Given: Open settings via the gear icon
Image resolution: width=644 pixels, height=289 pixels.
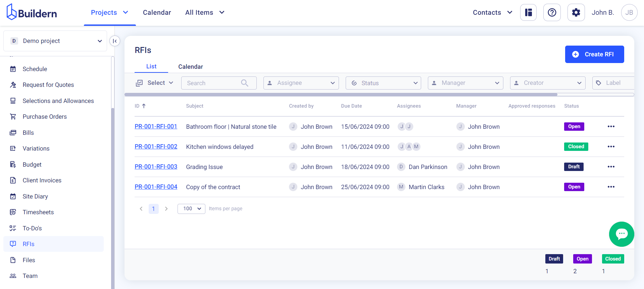Looking at the screenshot, I should [576, 13].
